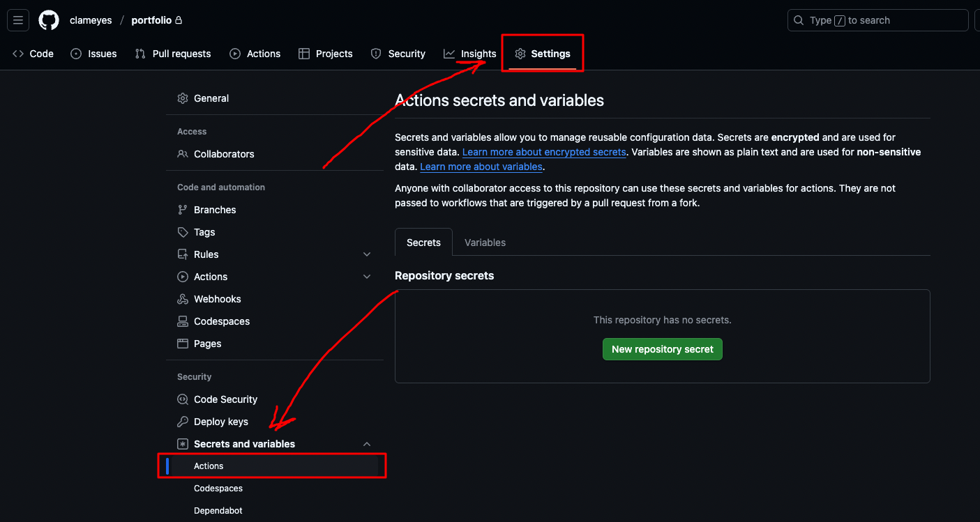Click the Code Security icon
980x522 pixels.
click(x=183, y=399)
